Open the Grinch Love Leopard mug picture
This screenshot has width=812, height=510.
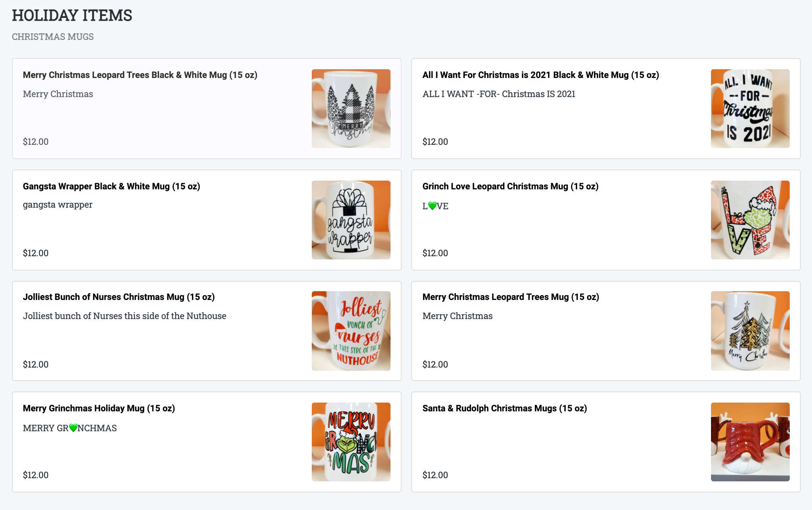coord(750,220)
